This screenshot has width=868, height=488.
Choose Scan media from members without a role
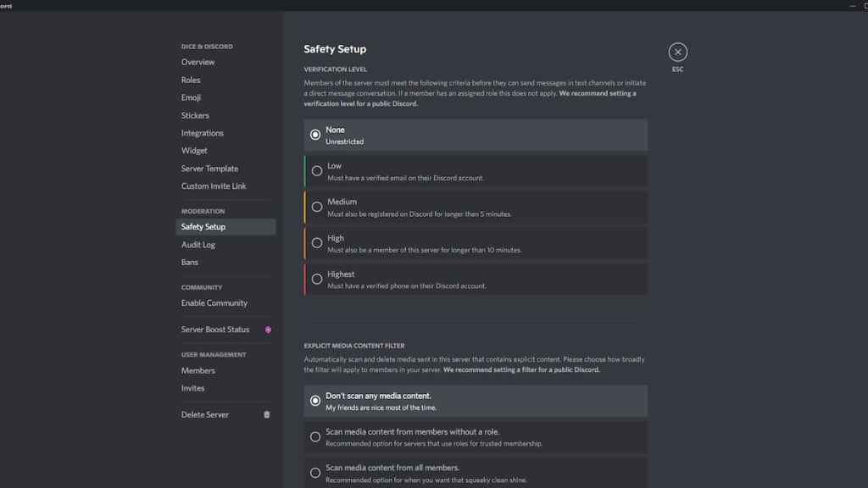click(x=476, y=437)
